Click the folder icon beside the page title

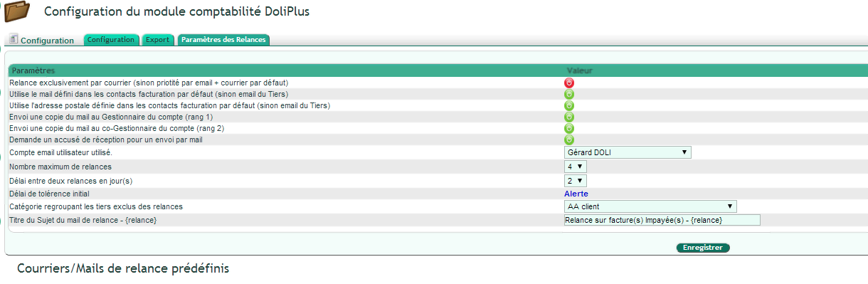pos(16,11)
